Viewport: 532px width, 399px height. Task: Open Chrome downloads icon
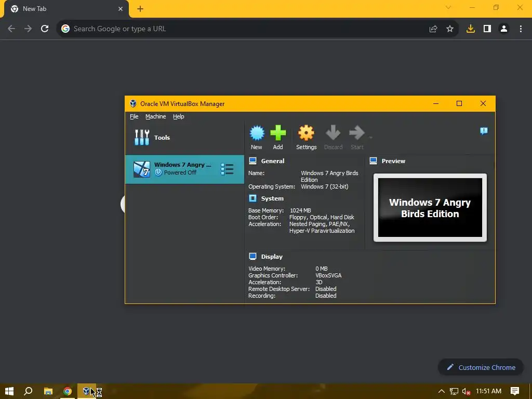click(471, 29)
